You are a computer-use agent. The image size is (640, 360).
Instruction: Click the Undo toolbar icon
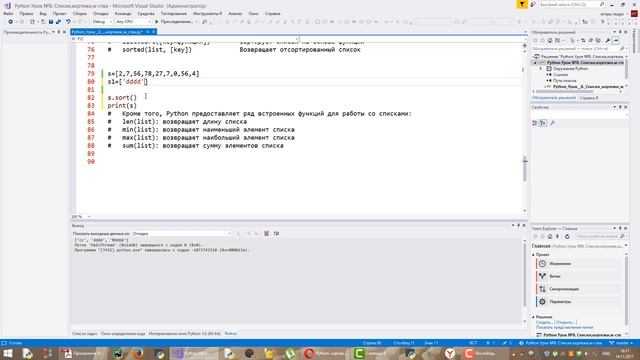pyautogui.click(x=68, y=22)
